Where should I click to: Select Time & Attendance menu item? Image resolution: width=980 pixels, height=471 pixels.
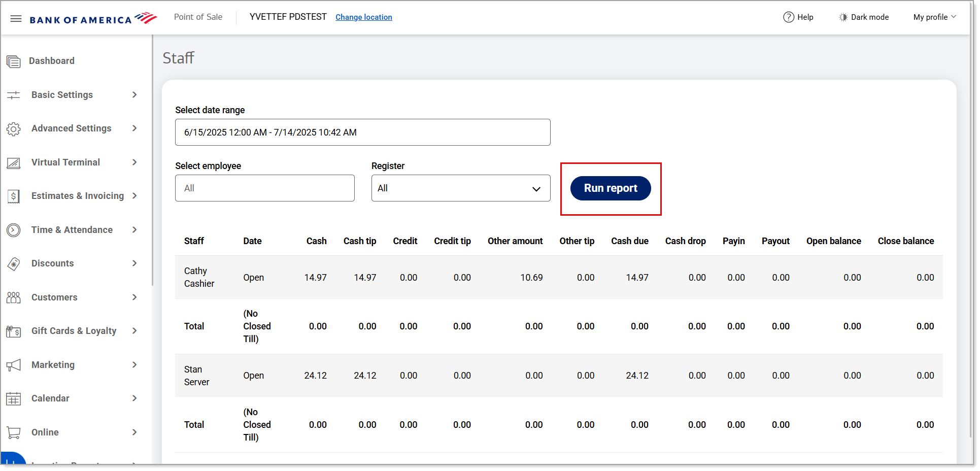click(x=72, y=230)
